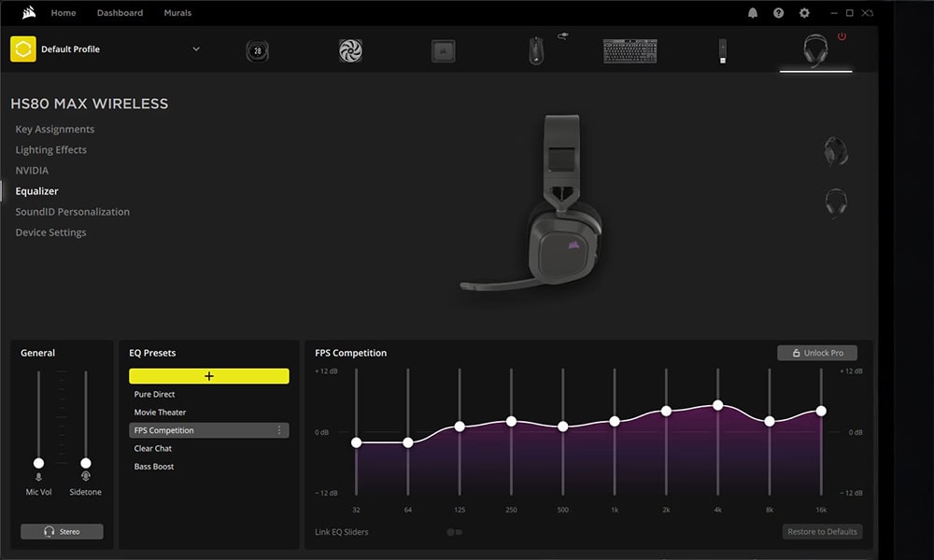Click the Link EQ Sliders label
This screenshot has width=934, height=560.
click(x=341, y=532)
